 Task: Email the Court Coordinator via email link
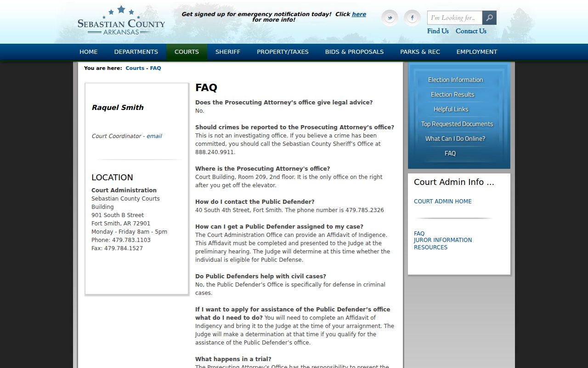(x=154, y=136)
